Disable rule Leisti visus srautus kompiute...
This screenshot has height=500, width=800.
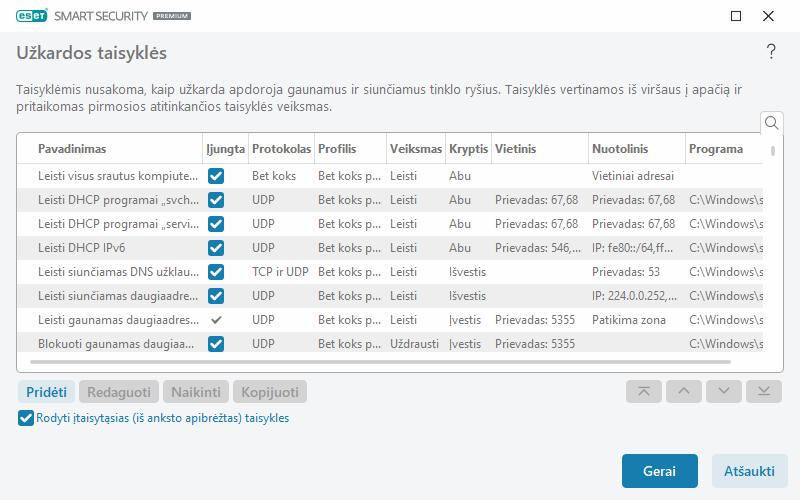coord(216,176)
